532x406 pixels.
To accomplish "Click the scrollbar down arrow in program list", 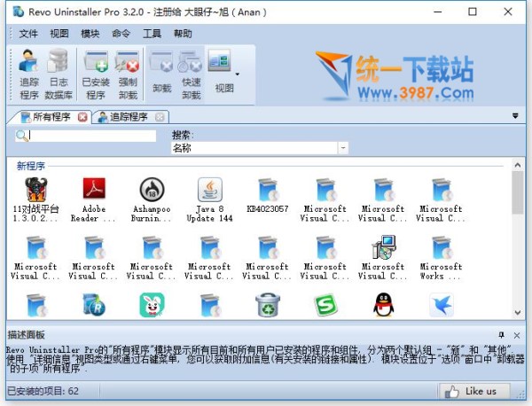I will [518, 312].
